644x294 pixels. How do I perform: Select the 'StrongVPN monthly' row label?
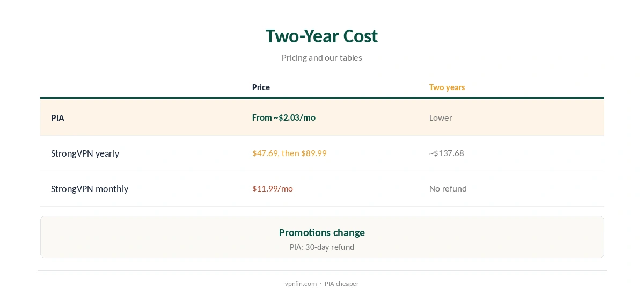click(90, 189)
